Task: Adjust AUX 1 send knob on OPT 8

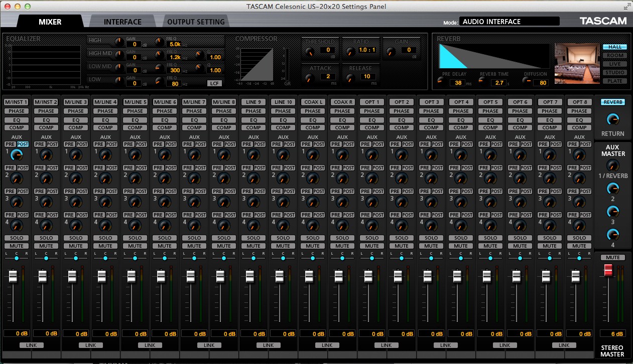Action: (x=580, y=154)
